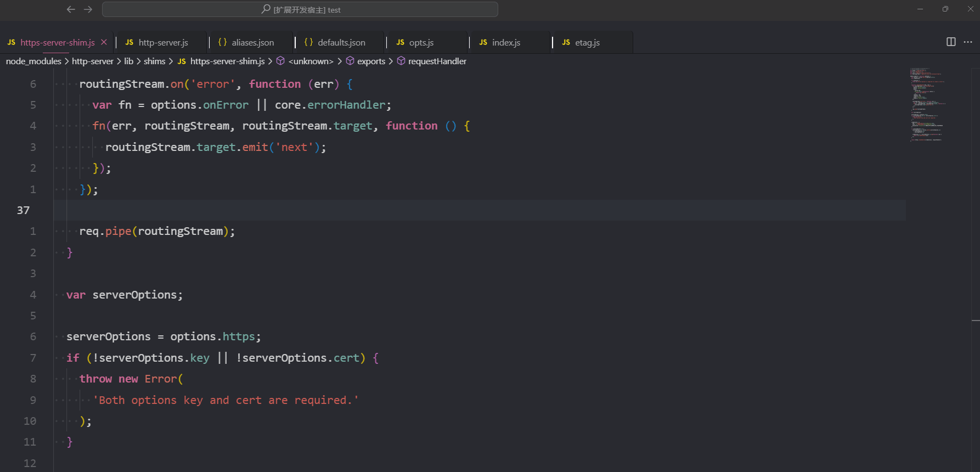980x472 pixels.
Task: Open the requestHandler symbol breadcrumb
Action: pos(437,61)
